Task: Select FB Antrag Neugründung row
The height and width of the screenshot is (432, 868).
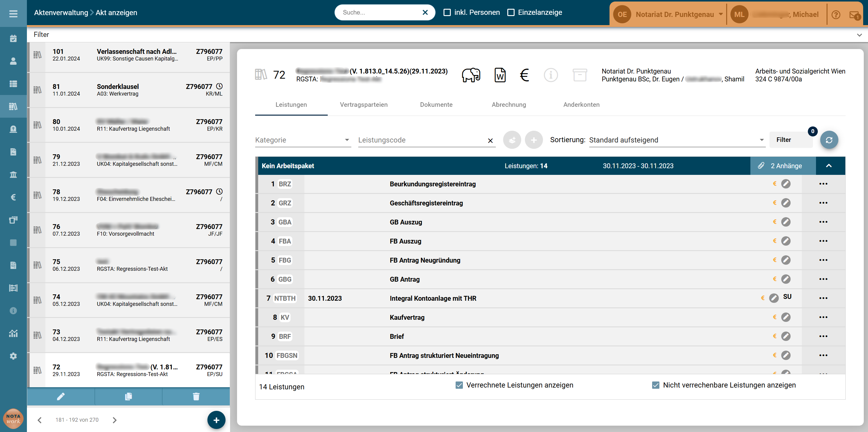Action: (x=550, y=260)
